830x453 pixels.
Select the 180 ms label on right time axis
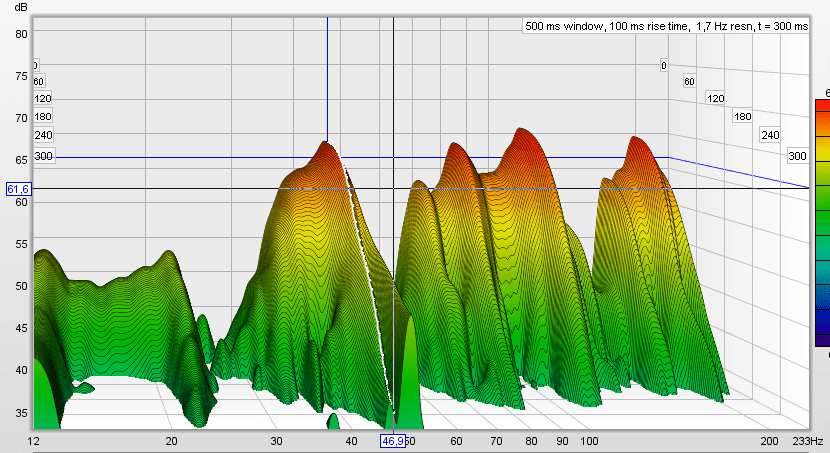click(x=742, y=117)
